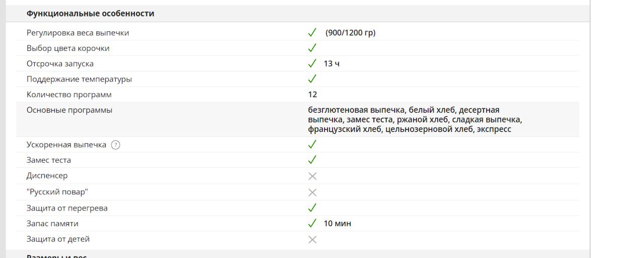This screenshot has width=644, height=258.
Task: Click the green checkmark for Регулировка веса выпечки
Action: point(312,32)
